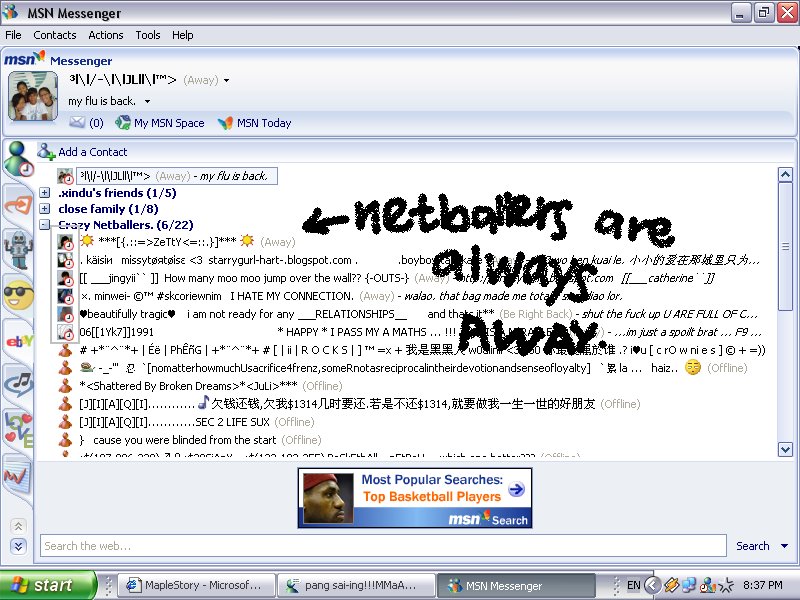Click the EN language indicator in taskbar
Image resolution: width=800 pixels, height=600 pixels.
click(634, 585)
